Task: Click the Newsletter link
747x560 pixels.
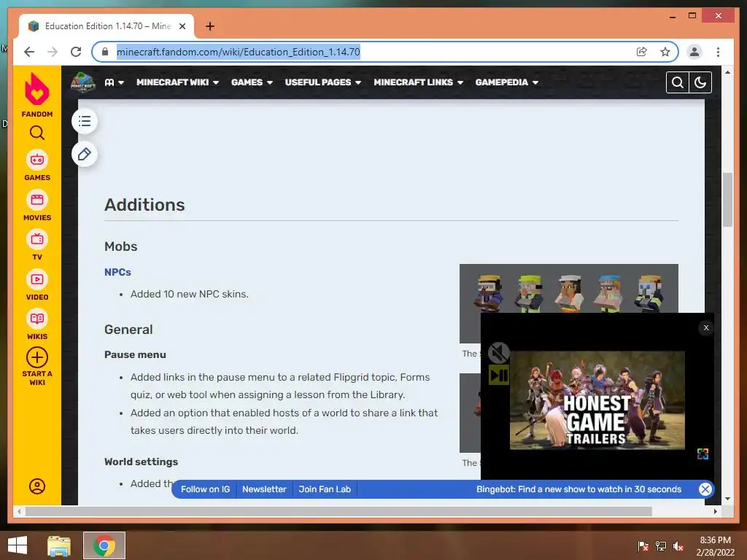Action: [x=264, y=489]
